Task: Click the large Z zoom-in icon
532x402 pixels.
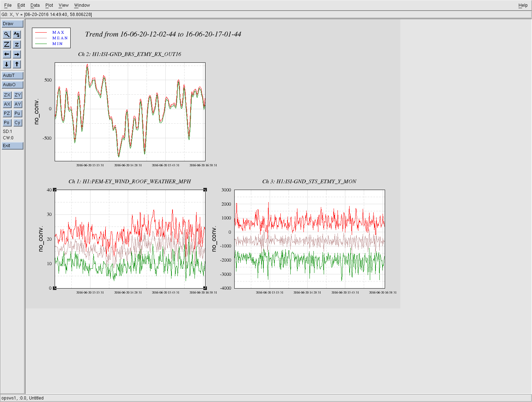Action: [x=7, y=44]
